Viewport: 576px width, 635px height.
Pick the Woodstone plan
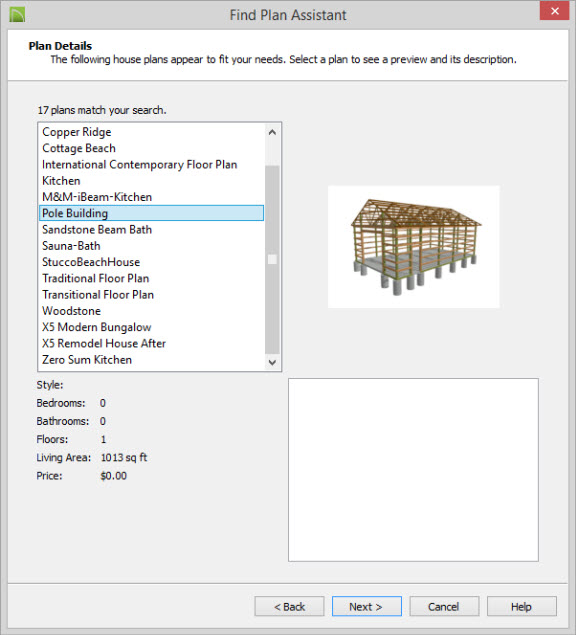point(71,311)
